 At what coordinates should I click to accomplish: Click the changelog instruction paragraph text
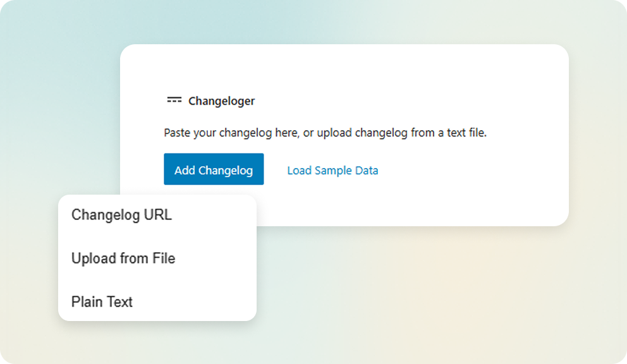click(x=325, y=133)
